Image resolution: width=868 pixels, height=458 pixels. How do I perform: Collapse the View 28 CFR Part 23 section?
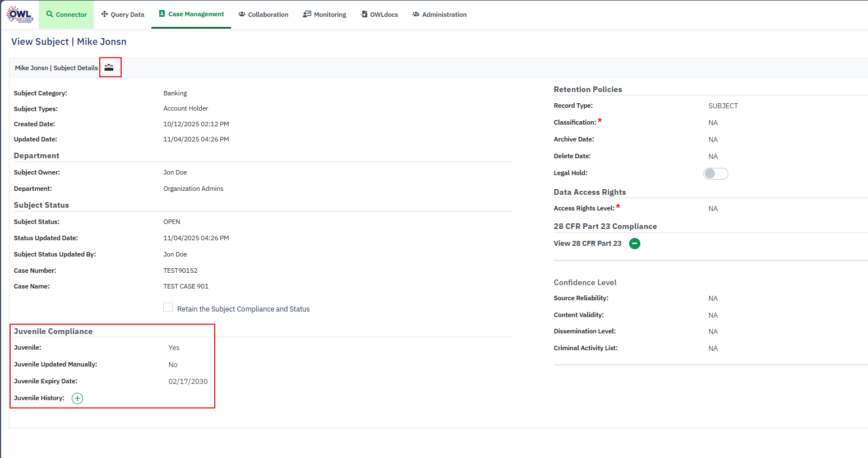coord(635,244)
